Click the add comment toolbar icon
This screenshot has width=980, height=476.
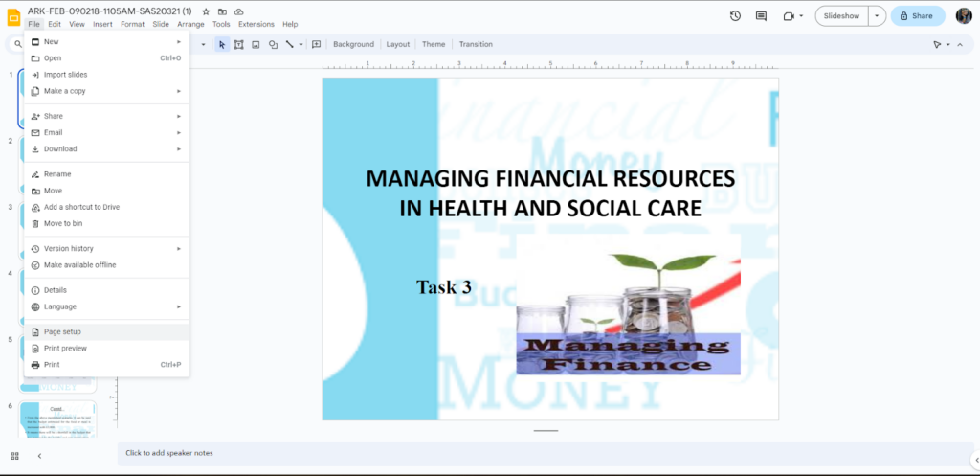[x=314, y=44]
